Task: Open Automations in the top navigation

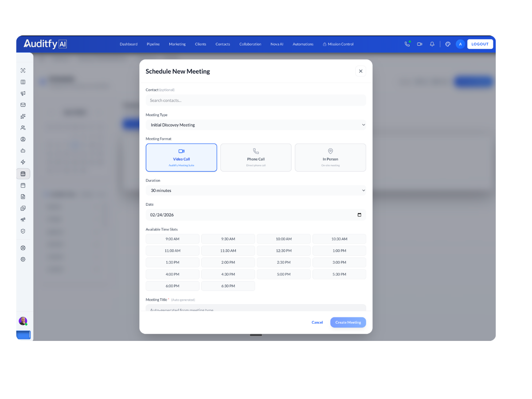Action: click(x=303, y=44)
